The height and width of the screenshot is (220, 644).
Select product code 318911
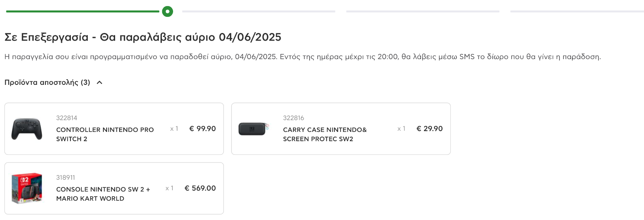tap(66, 177)
